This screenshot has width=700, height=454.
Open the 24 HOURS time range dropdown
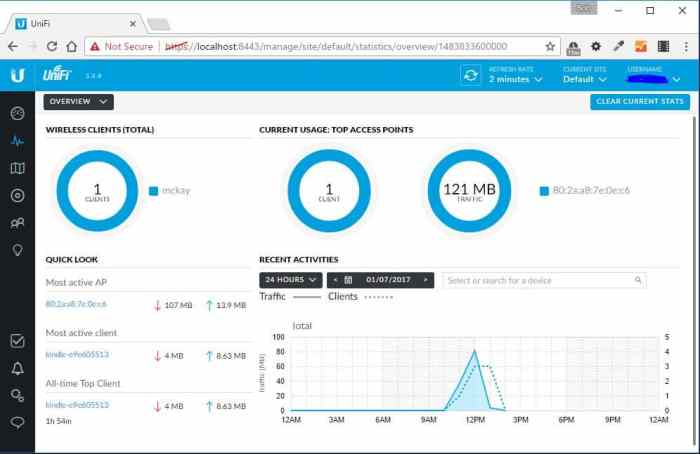[291, 280]
